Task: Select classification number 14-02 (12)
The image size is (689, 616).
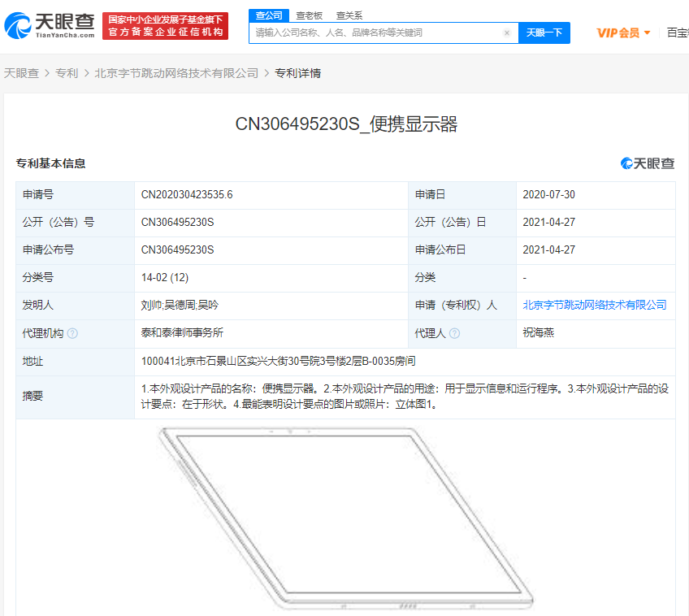Action: [x=165, y=278]
